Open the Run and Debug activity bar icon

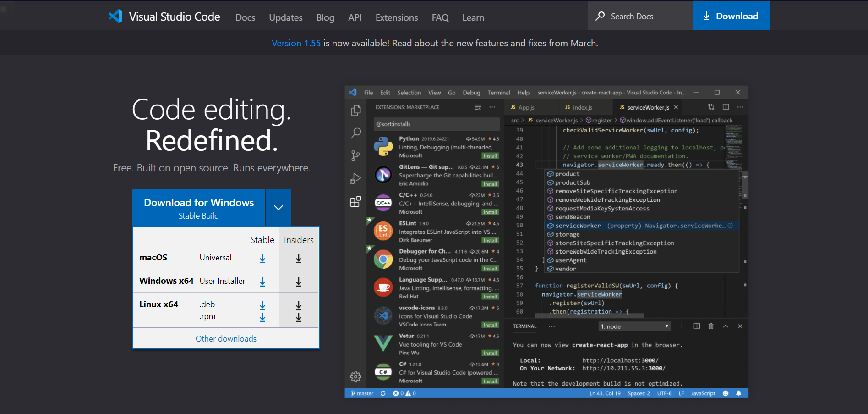point(355,178)
